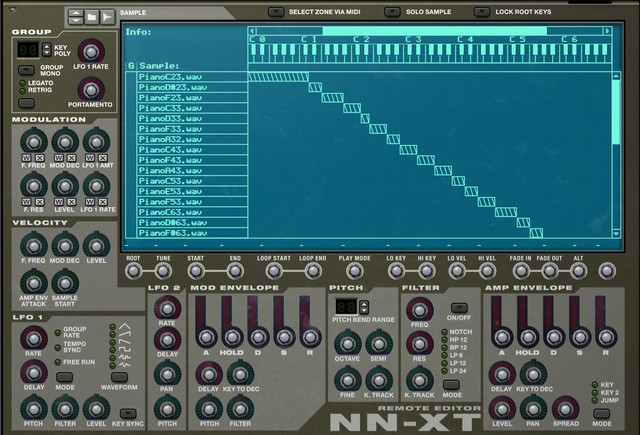
Task: Toggle W under Modulation F. FREQ knob
Action: coord(27,158)
